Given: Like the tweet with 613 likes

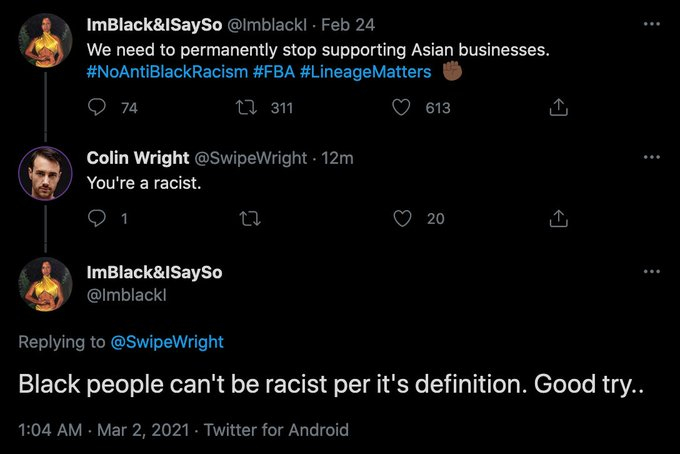Looking at the screenshot, I should click(402, 108).
